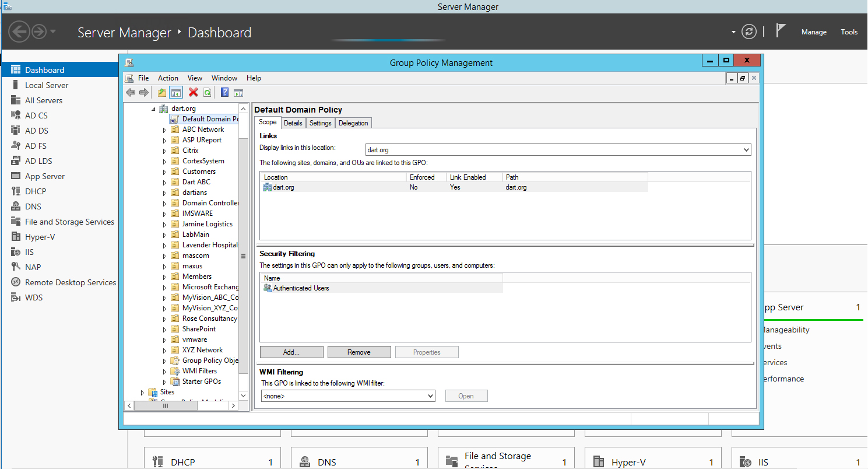868x469 pixels.
Task: Click Server Manager refresh circle icon
Action: (749, 32)
